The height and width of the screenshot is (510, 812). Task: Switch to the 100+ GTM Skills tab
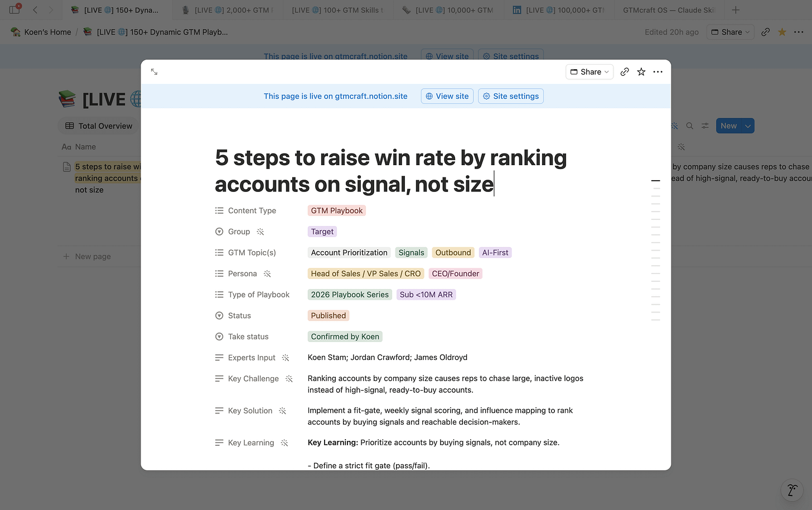(x=338, y=10)
